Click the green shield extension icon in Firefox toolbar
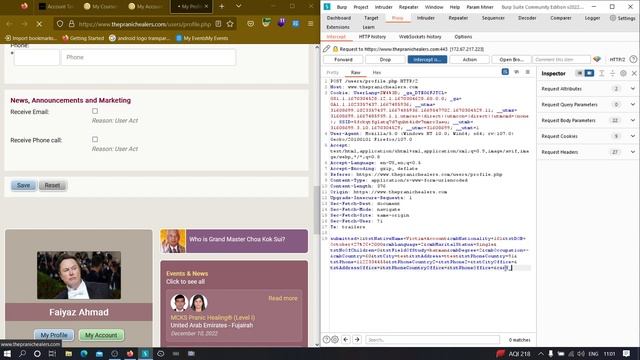640x360 pixels. 266,23
